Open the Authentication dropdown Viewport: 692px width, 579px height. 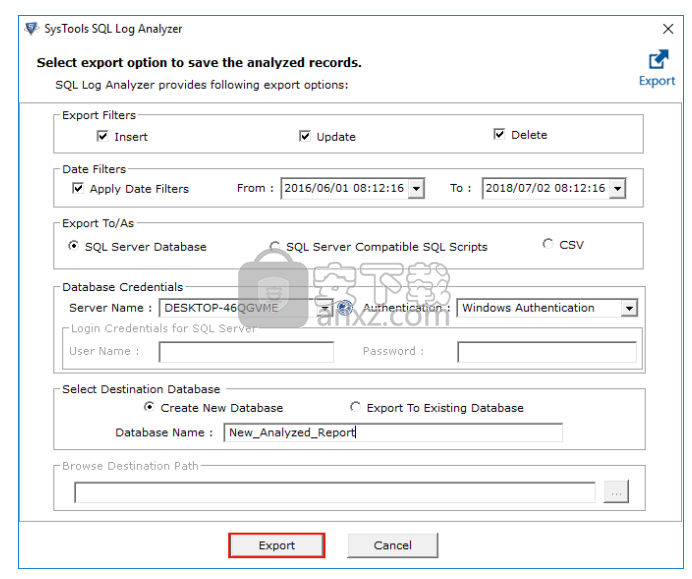click(x=629, y=308)
